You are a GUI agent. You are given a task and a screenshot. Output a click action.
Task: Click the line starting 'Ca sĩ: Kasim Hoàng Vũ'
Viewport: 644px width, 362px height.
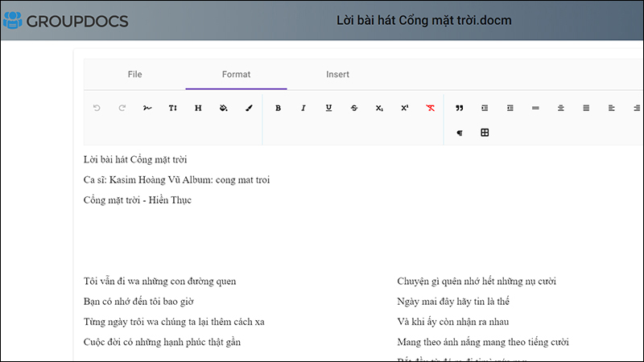tap(176, 179)
